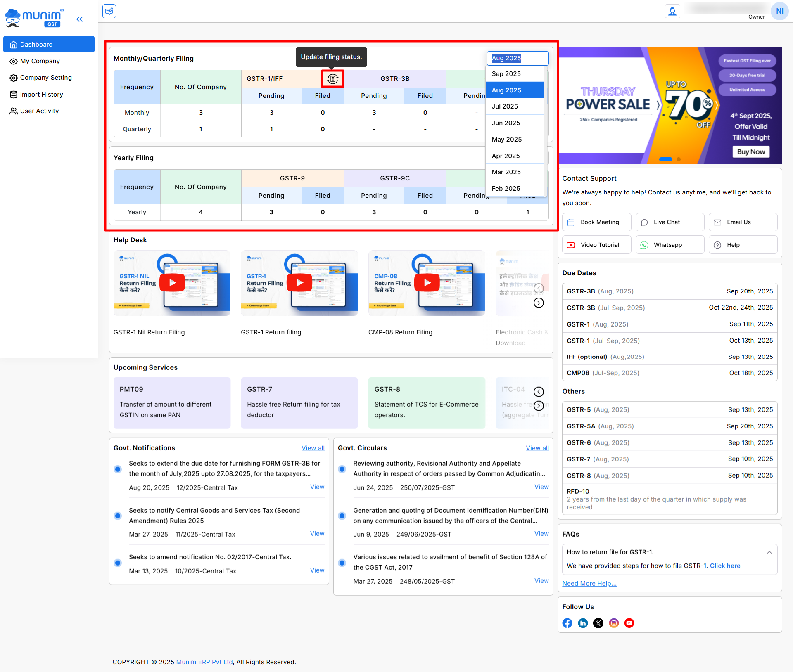Image resolution: width=793 pixels, height=672 pixels.
Task: Open Munim Facebook page icon
Action: point(567,623)
